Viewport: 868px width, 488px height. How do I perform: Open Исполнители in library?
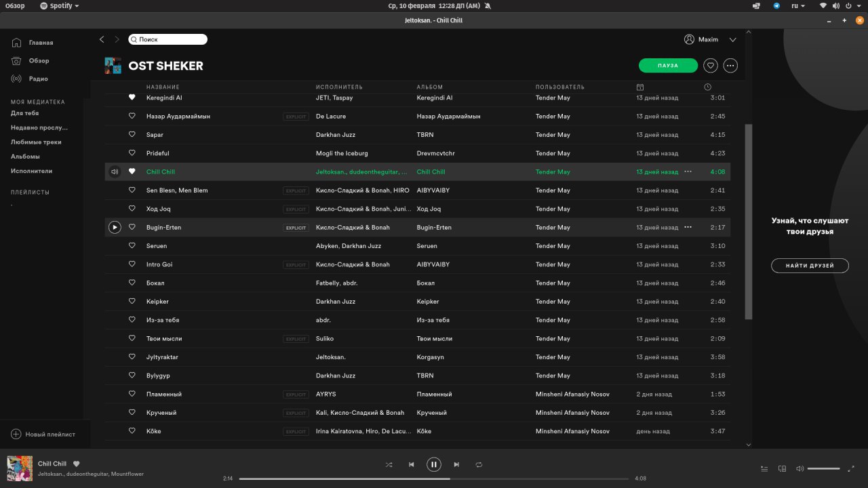(x=31, y=171)
